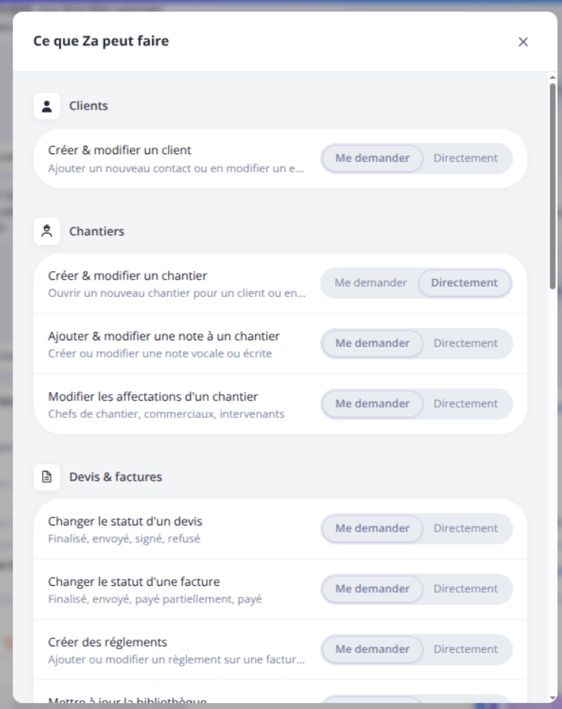This screenshot has width=562, height=709.
Task: Choose Directement for chantier affectations
Action: click(465, 404)
